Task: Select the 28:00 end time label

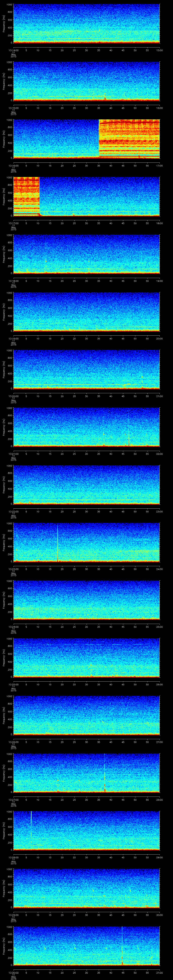Action: [160, 800]
